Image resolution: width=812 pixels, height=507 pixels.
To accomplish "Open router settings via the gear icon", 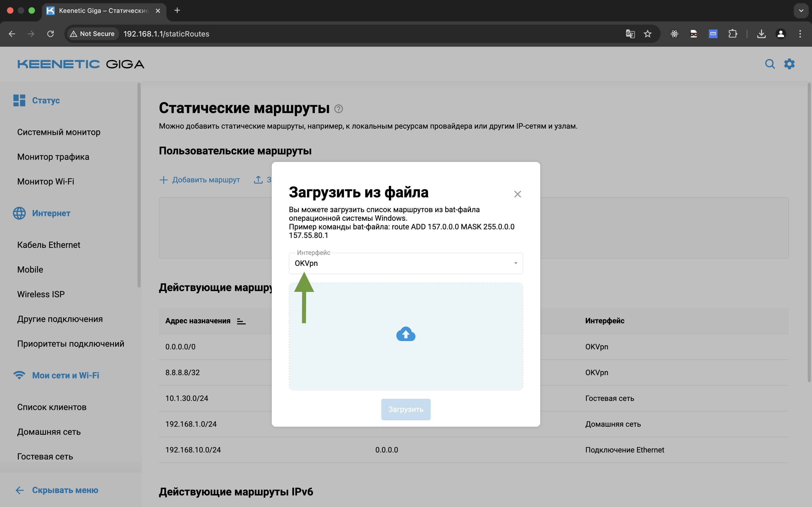I will tap(790, 64).
